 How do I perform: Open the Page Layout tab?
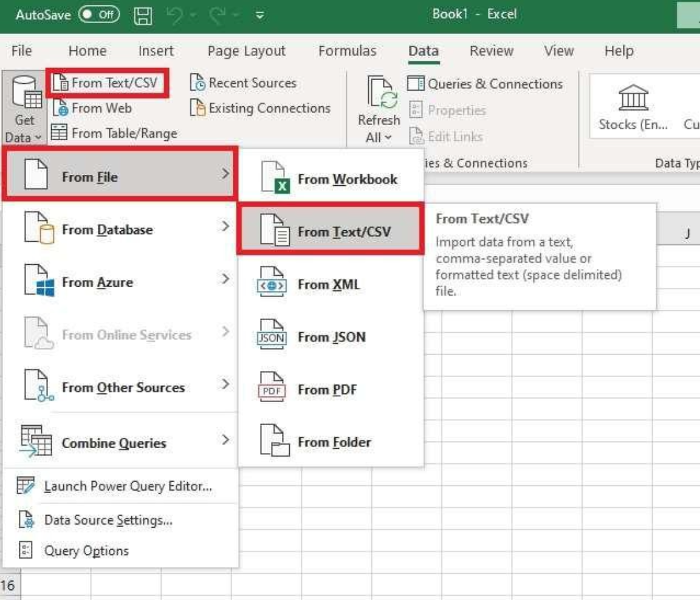pyautogui.click(x=247, y=51)
